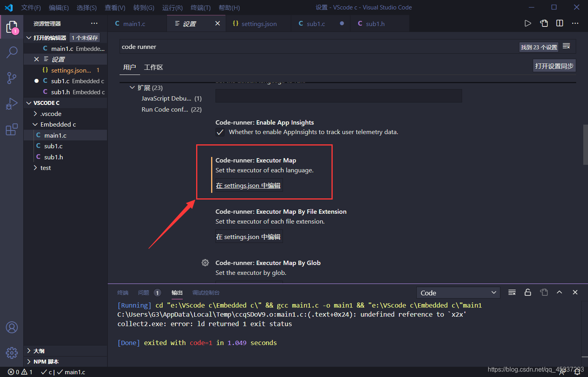
Task: Open the 编辑(E) menu
Action: click(59, 7)
